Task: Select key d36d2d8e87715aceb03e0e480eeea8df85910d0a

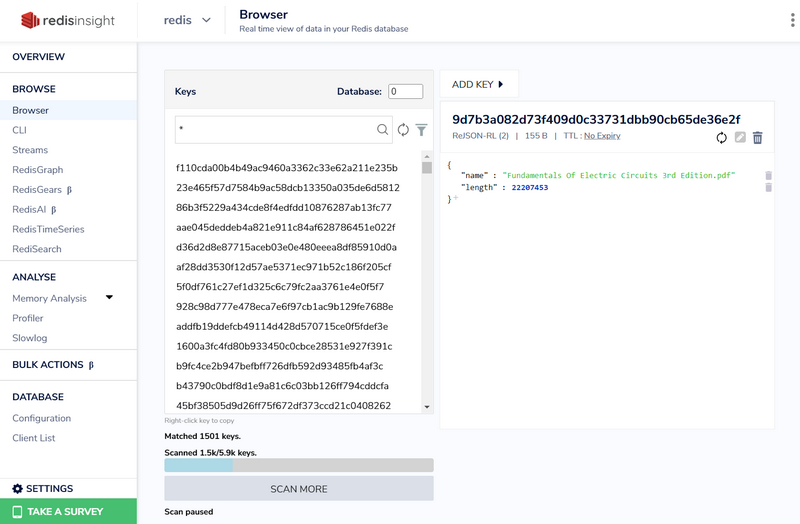Action: (x=286, y=247)
